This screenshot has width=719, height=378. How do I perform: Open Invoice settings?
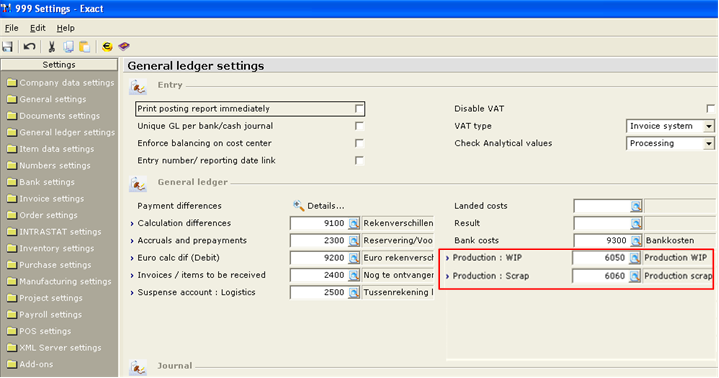click(45, 198)
